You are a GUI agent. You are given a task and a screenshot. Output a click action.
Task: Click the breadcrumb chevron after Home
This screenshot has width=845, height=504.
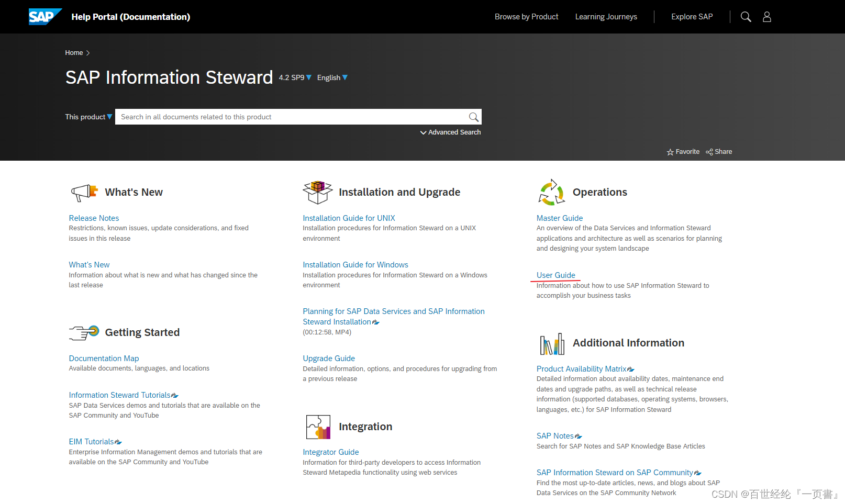click(88, 53)
